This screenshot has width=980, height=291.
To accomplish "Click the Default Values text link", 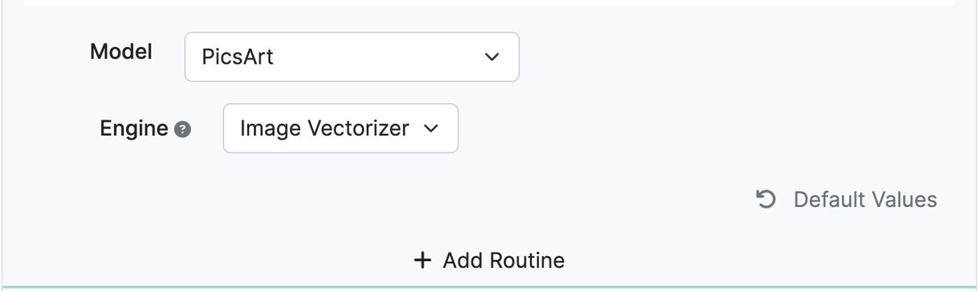I will click(865, 199).
